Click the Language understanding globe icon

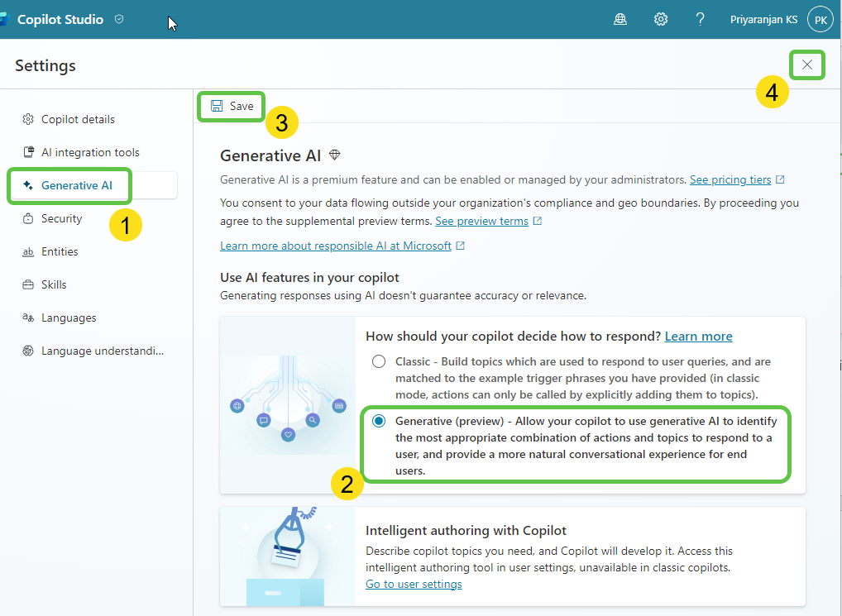(26, 351)
